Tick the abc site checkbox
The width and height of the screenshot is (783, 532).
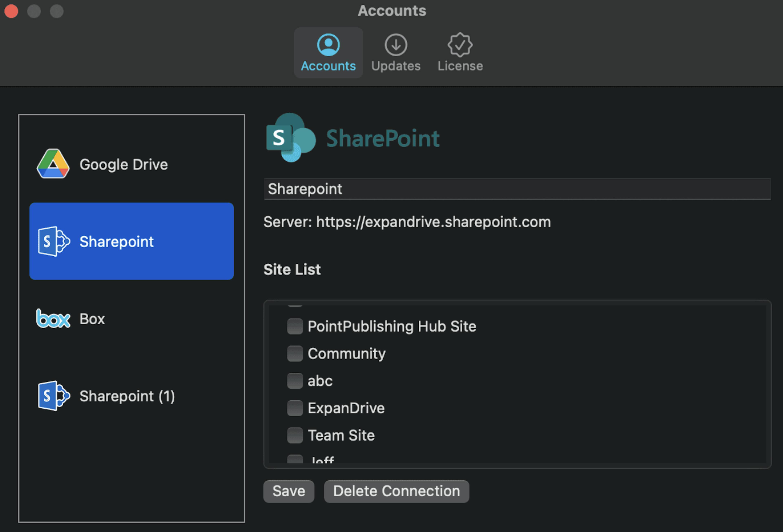(295, 381)
